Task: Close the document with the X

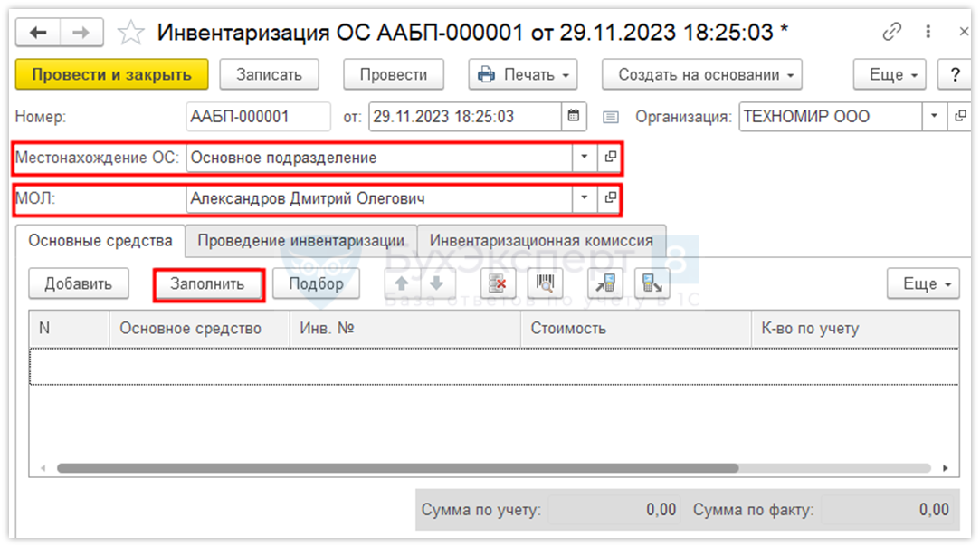Action: 964,32
